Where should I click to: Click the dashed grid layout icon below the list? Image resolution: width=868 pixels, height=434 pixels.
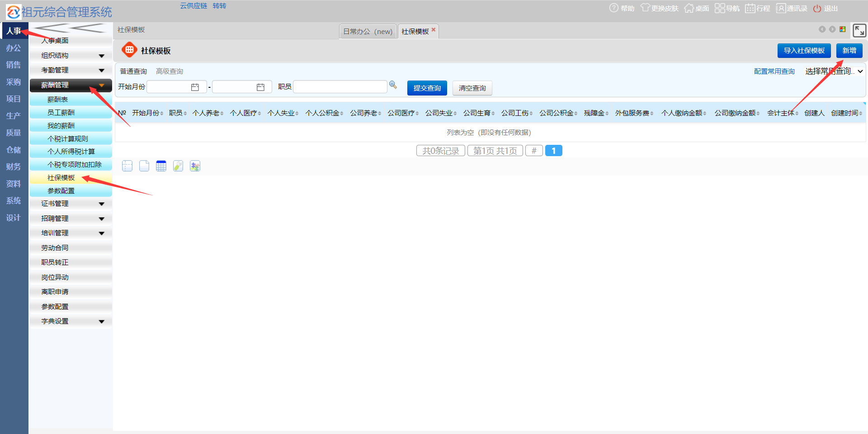[127, 166]
